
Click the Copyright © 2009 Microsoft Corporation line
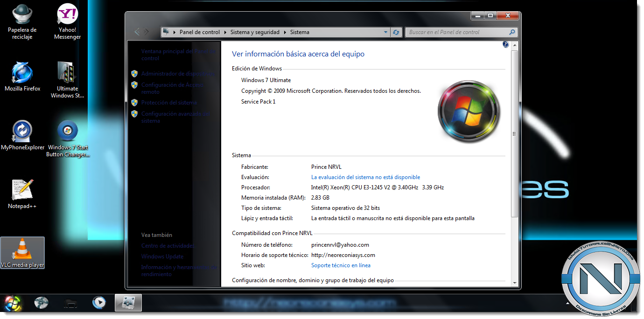coord(331,91)
